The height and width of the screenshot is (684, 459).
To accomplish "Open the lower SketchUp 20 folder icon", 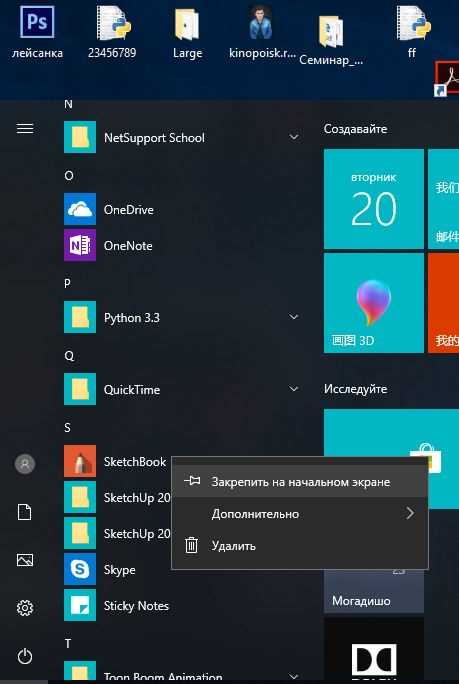I will (80, 533).
